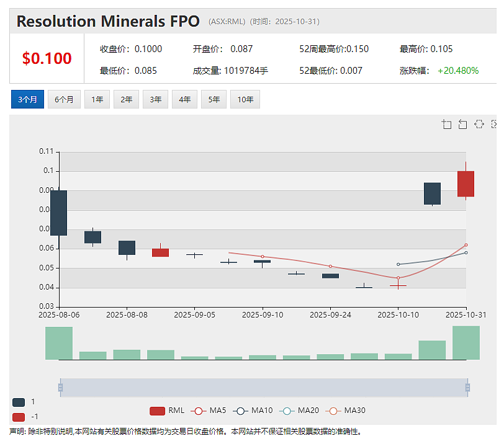Click the 0.11 y-axis label
Screen dimensions: 504x444
point(47,151)
